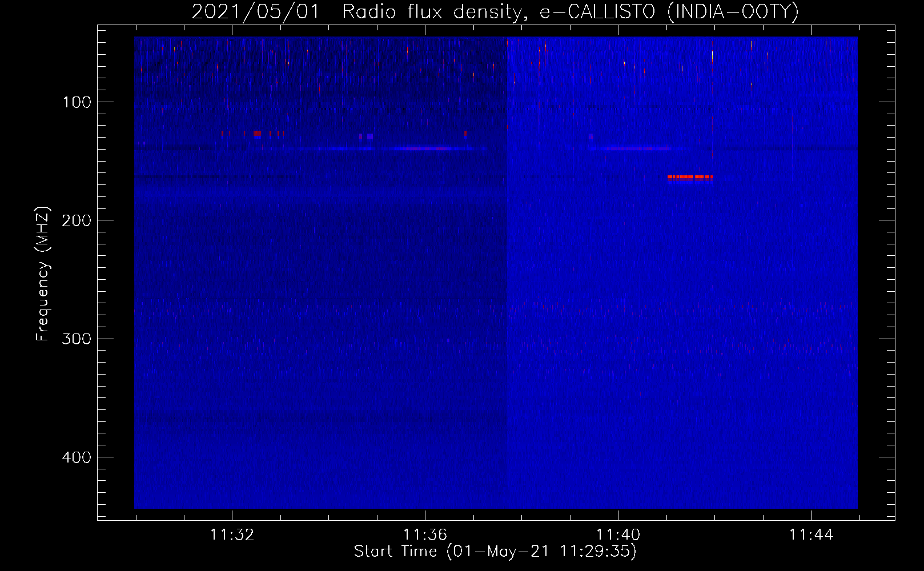Click the 400 frequency tick label
The width and height of the screenshot is (924, 571).
click(77, 457)
